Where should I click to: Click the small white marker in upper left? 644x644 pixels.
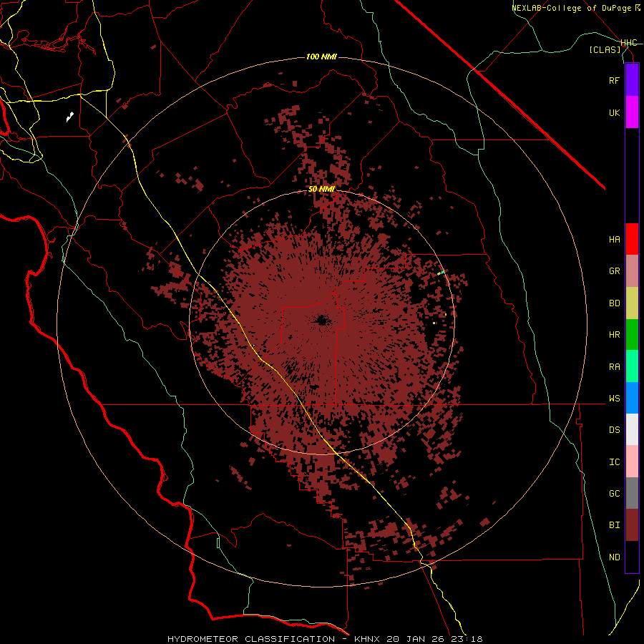pos(70,117)
